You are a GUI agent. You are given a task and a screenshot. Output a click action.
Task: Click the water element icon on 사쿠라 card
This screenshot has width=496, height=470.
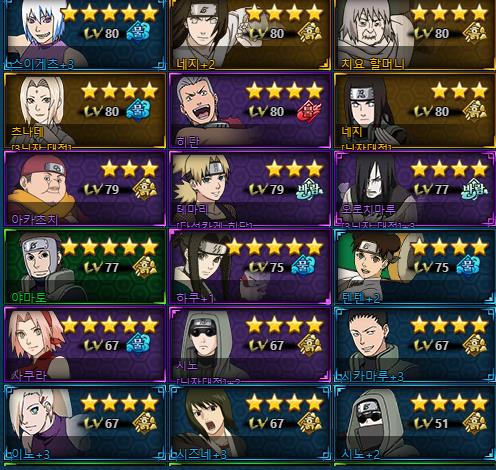[138, 345]
